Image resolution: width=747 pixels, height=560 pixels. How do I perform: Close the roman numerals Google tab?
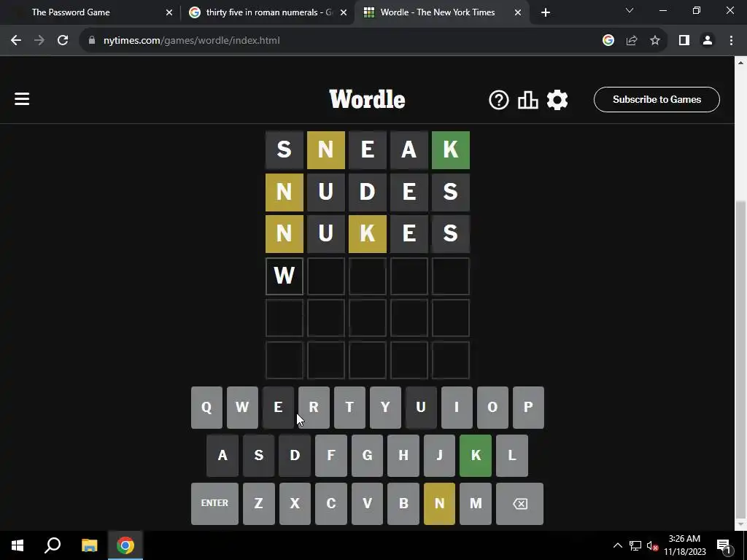tap(344, 12)
